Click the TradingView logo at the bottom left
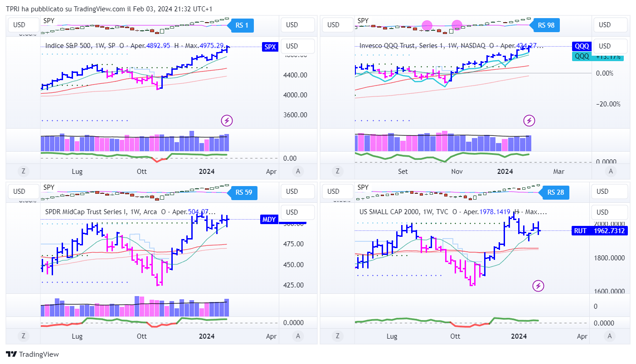 (32, 354)
